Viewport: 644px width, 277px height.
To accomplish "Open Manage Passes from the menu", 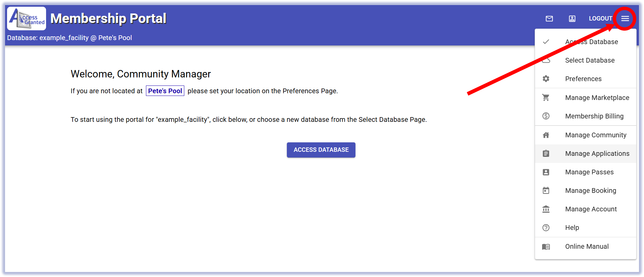I will pos(589,172).
